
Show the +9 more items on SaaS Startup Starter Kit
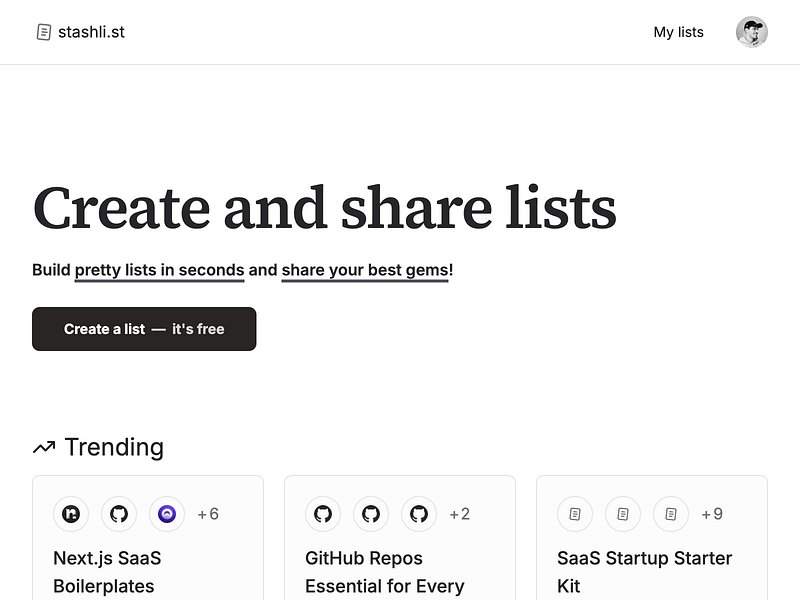(712, 514)
